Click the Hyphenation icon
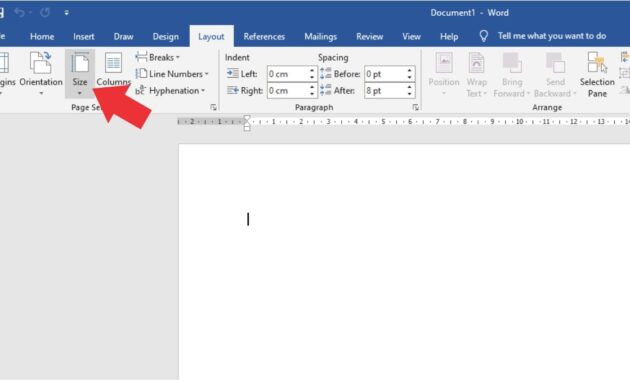 141,90
